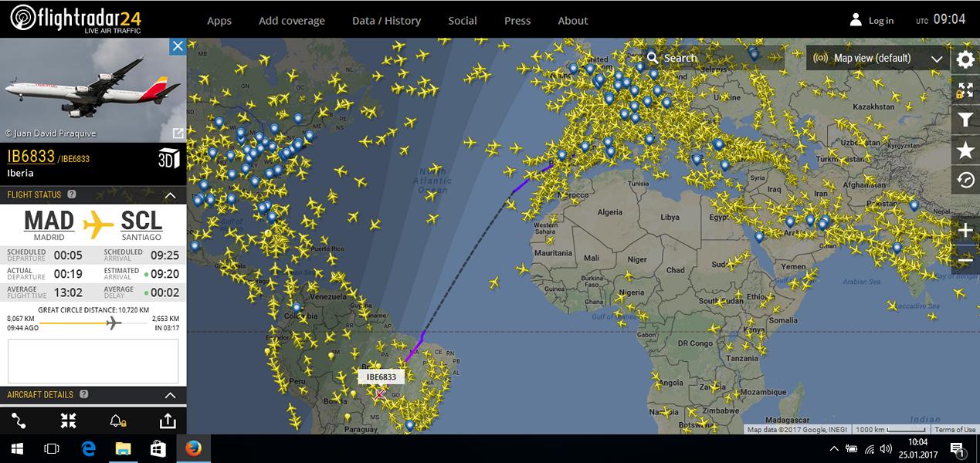This screenshot has height=463, width=980.
Task: Click the MAD departure airport code
Action: tap(49, 221)
